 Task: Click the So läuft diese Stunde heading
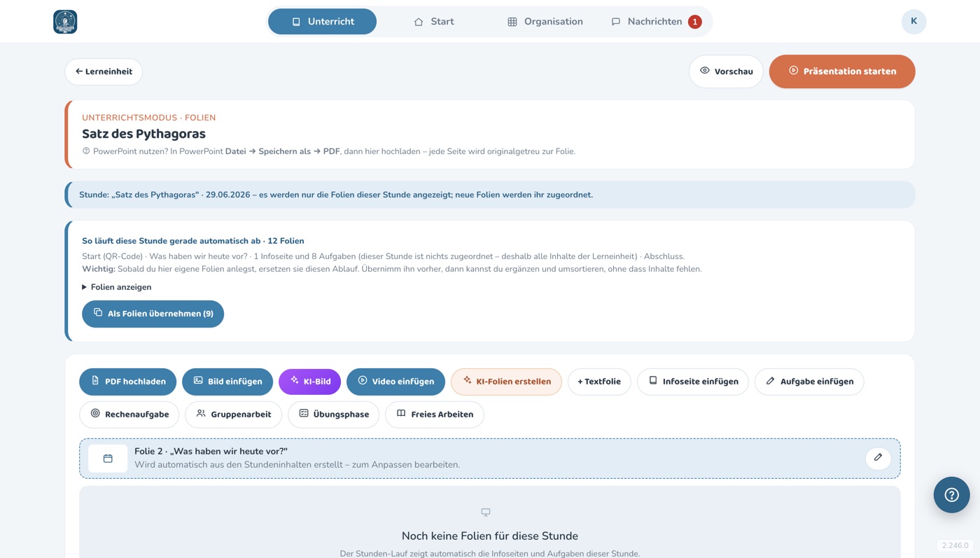pos(192,241)
